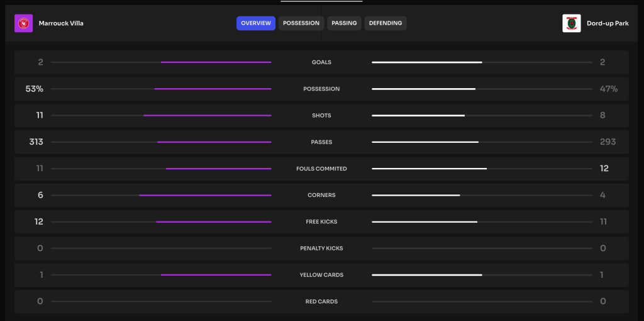The width and height of the screenshot is (644, 321).
Task: Click the Free Kicks row label
Action: pos(321,222)
